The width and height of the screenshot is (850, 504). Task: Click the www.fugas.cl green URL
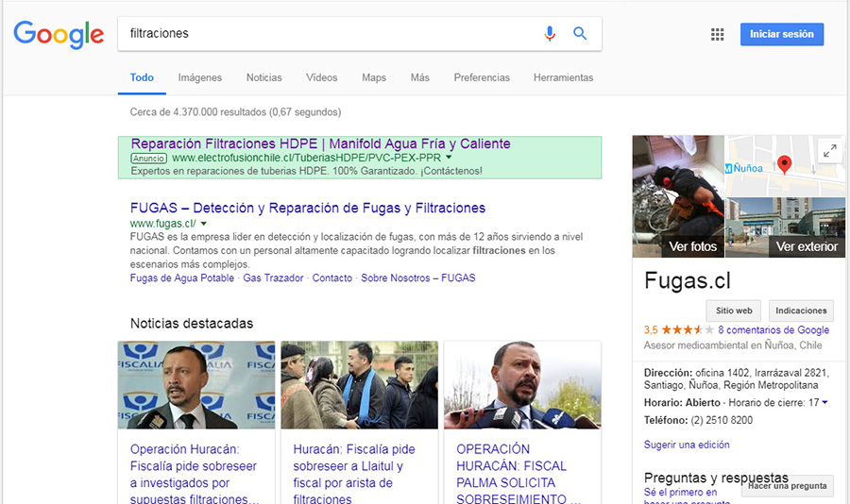(x=163, y=224)
